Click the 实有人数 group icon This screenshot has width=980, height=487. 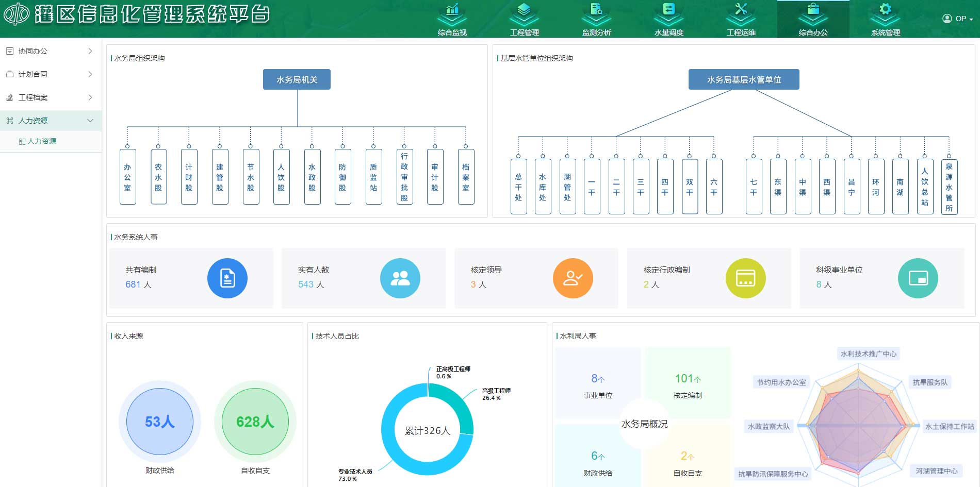point(400,278)
